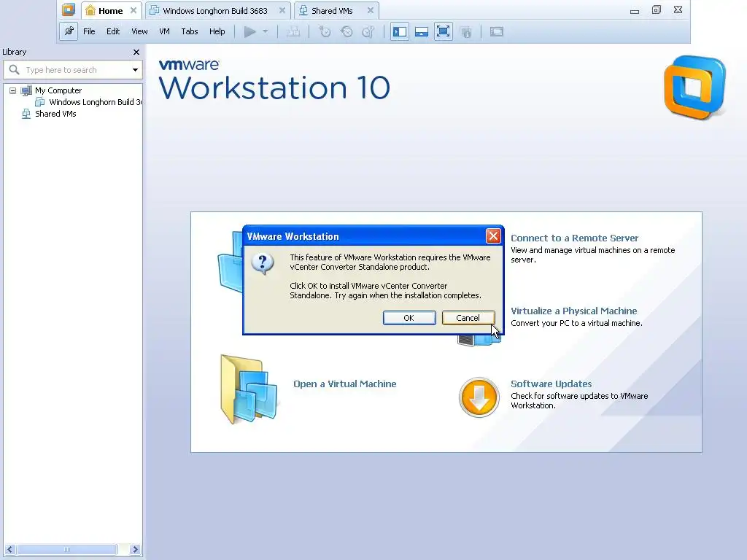Toggle the Show Library sidebar icon
Viewport: 747px width, 560px height.
[x=399, y=32]
